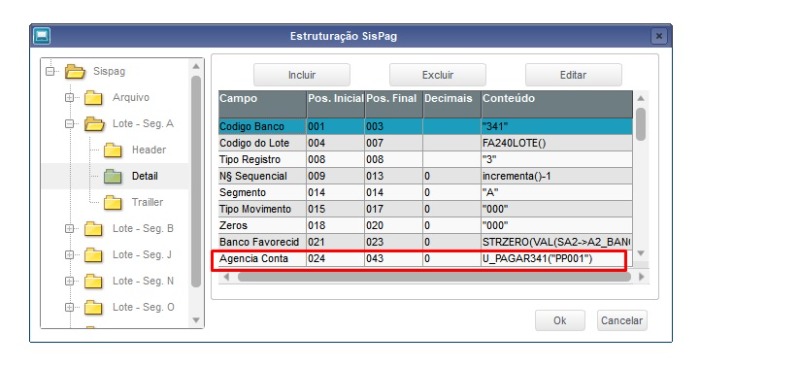Click the Editar button
This screenshot has height=381, width=800.
(x=573, y=75)
